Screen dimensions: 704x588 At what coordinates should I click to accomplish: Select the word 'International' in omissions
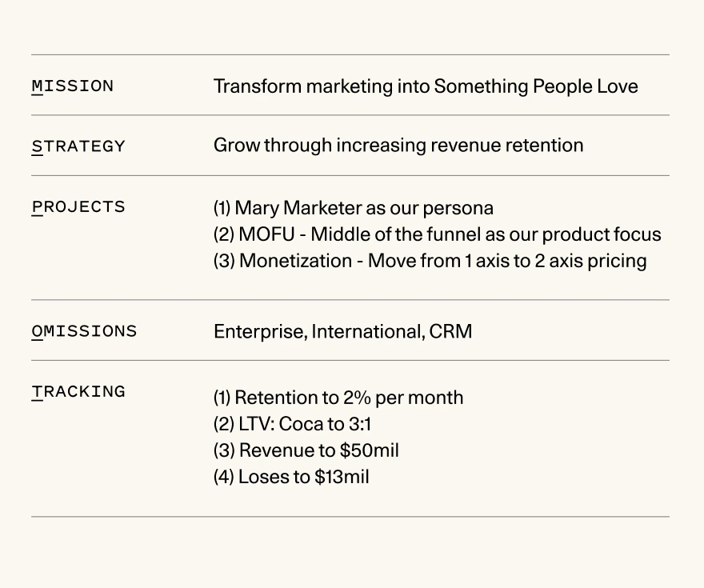(x=368, y=332)
